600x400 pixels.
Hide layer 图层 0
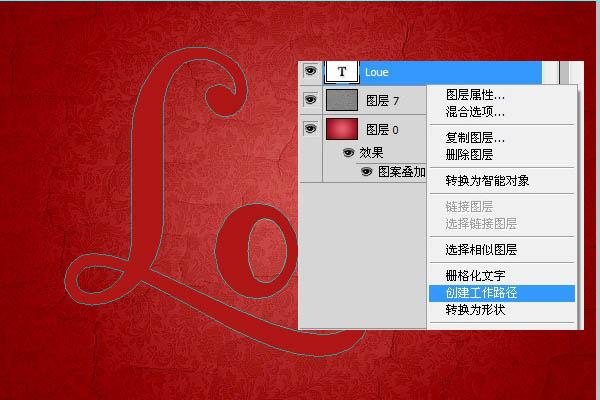(x=310, y=129)
